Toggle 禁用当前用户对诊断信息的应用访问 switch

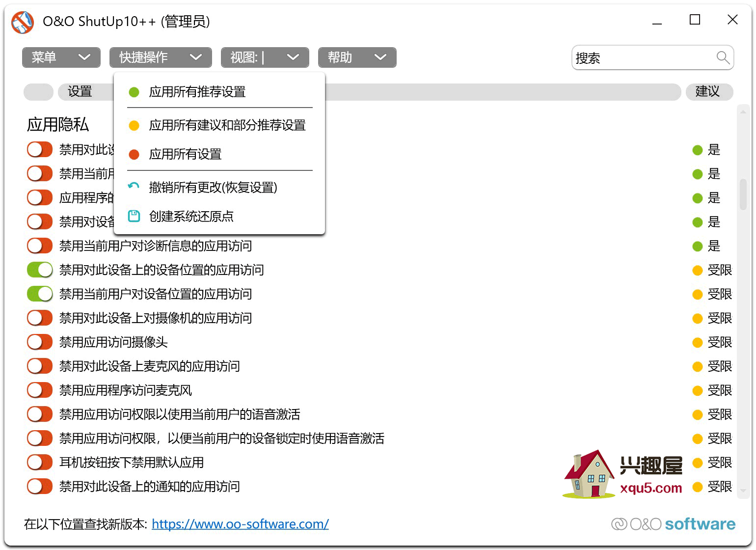40,246
